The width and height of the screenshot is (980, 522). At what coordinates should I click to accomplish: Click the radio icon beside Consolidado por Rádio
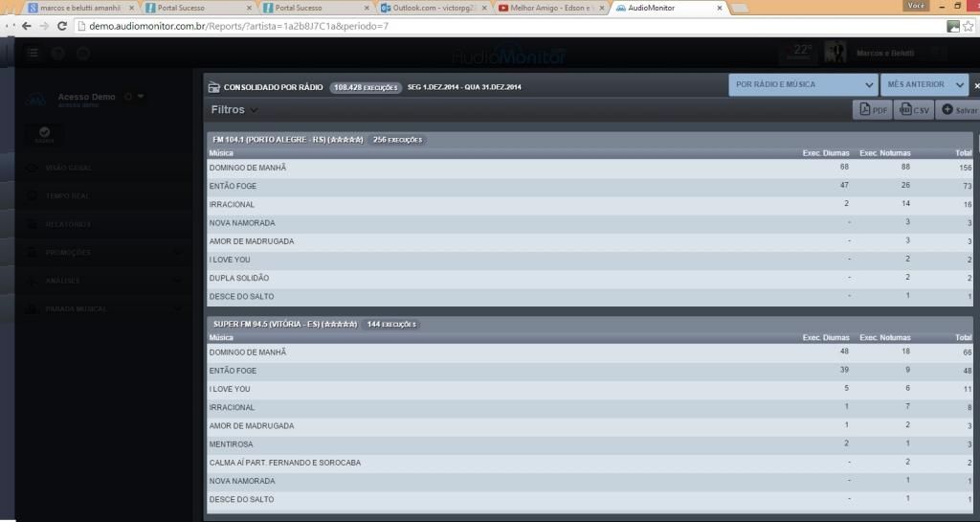coord(214,87)
